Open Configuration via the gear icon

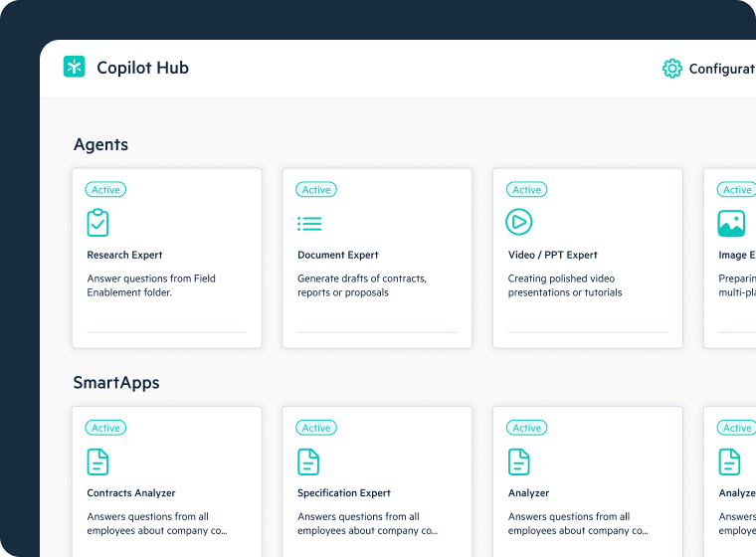[672, 68]
